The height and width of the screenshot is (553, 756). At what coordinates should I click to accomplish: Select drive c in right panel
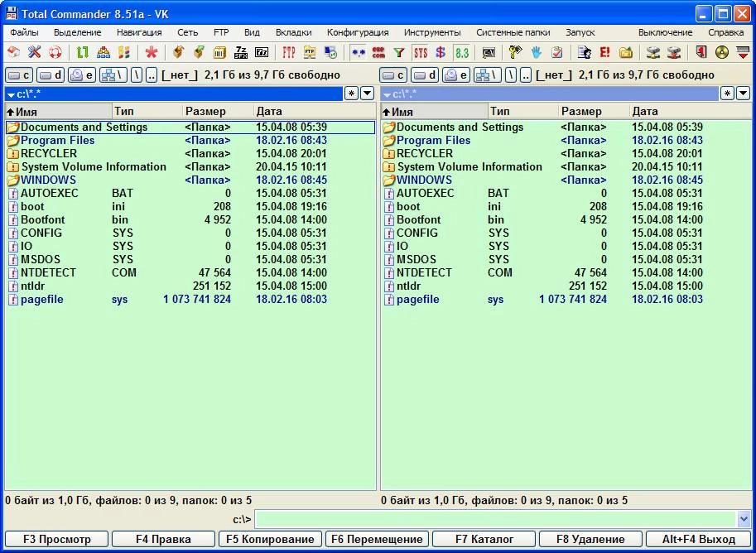coord(393,75)
